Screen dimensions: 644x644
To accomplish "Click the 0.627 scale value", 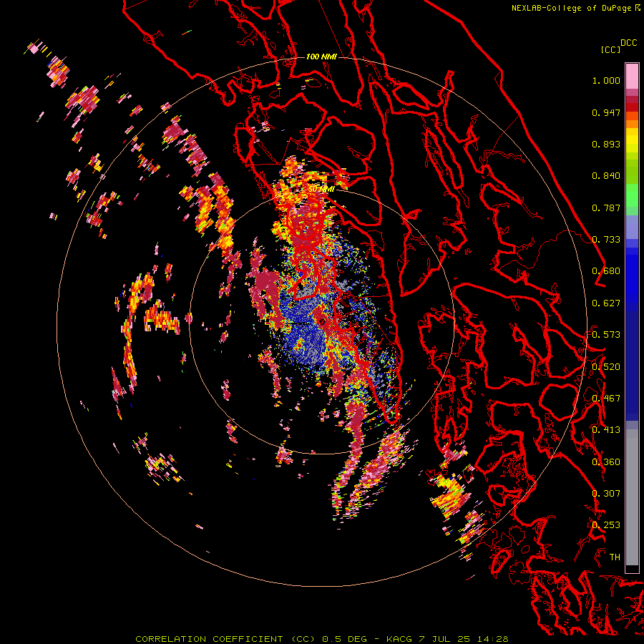I will pyautogui.click(x=606, y=303).
